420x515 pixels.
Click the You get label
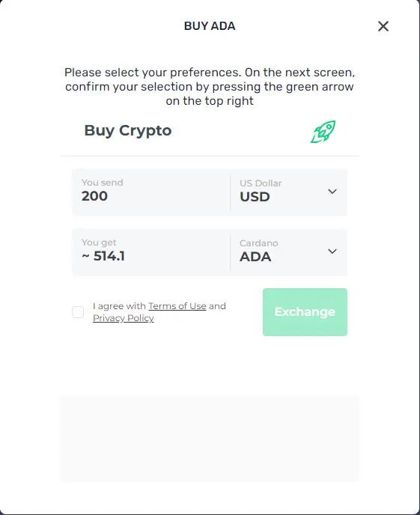pyautogui.click(x=99, y=243)
